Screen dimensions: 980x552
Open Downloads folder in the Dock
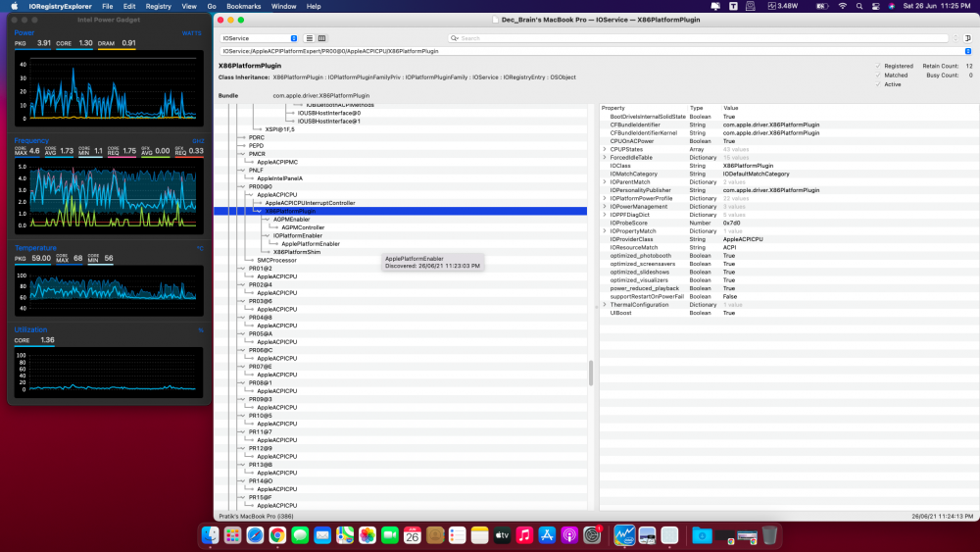(702, 535)
